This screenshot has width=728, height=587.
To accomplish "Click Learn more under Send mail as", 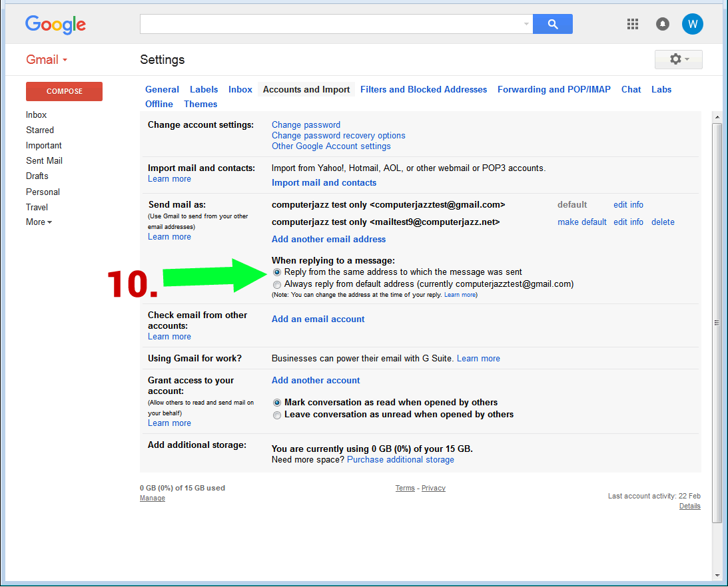I will coord(169,237).
